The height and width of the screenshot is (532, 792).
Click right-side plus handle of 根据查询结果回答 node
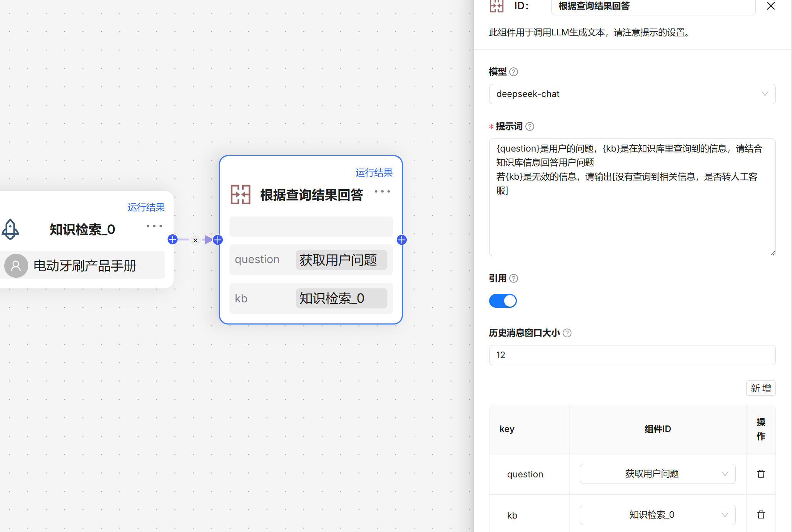pos(402,240)
